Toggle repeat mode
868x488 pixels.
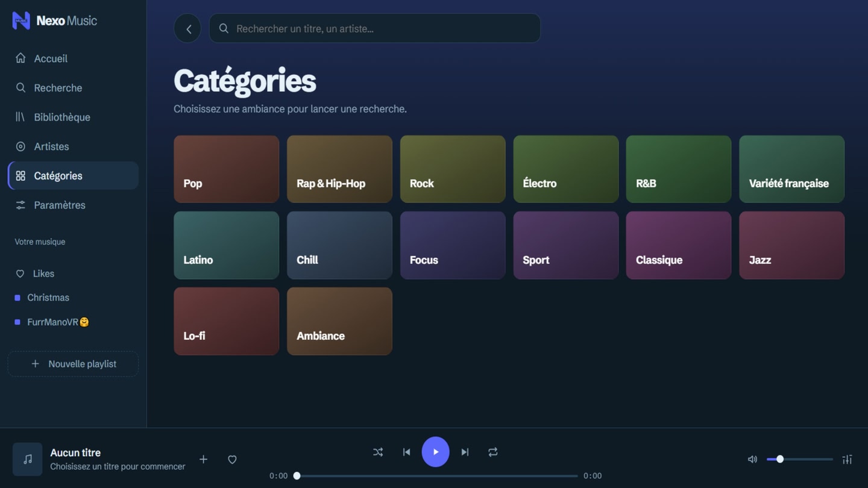493,452
